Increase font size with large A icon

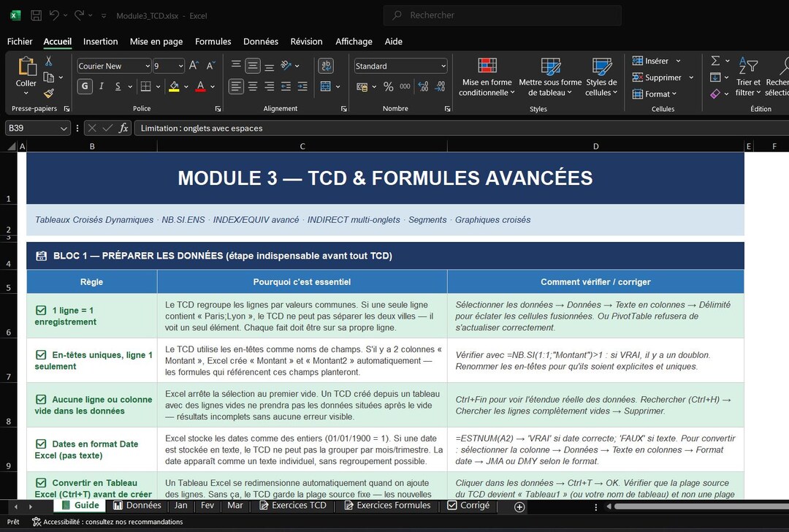194,66
